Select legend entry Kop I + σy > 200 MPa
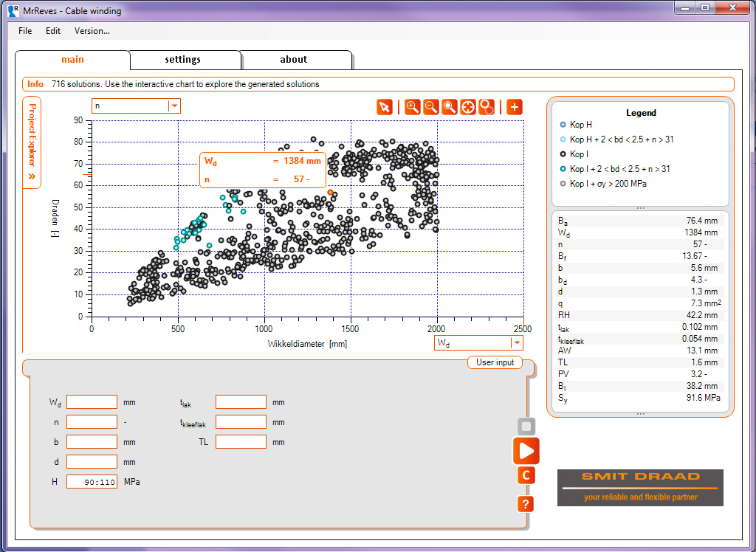 tap(603, 184)
